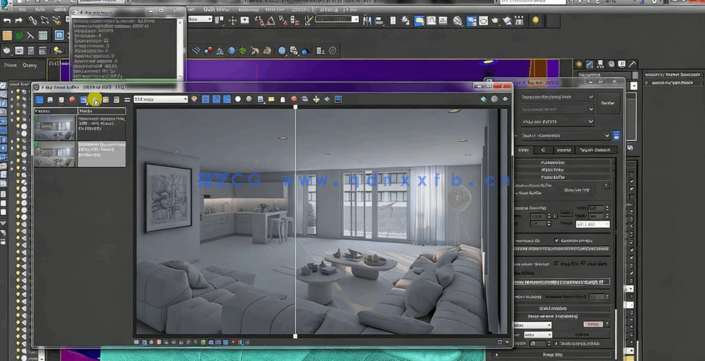Click the blue preset save icon in Render Setup
Image resolution: width=705 pixels, height=361 pixels.
[616, 135]
